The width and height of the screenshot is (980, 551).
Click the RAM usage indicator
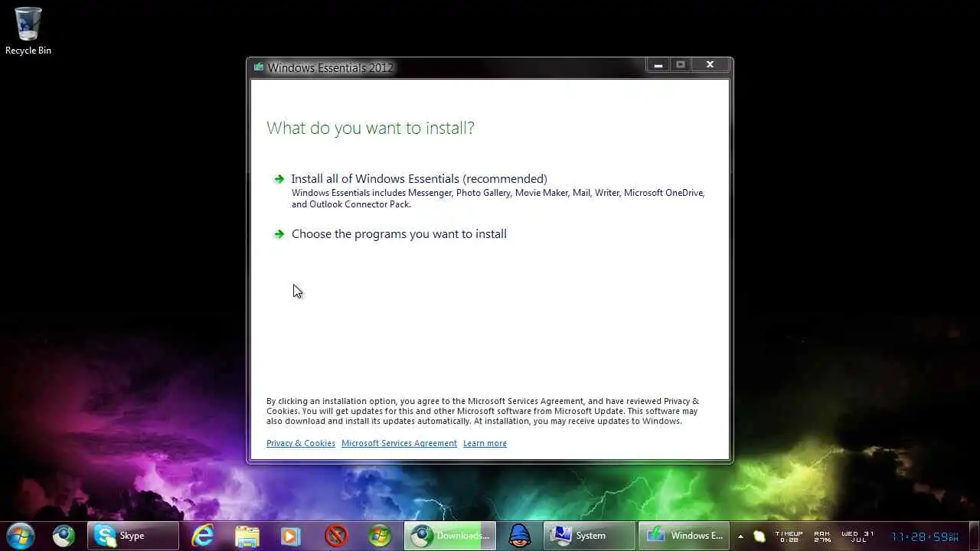[x=822, y=536]
